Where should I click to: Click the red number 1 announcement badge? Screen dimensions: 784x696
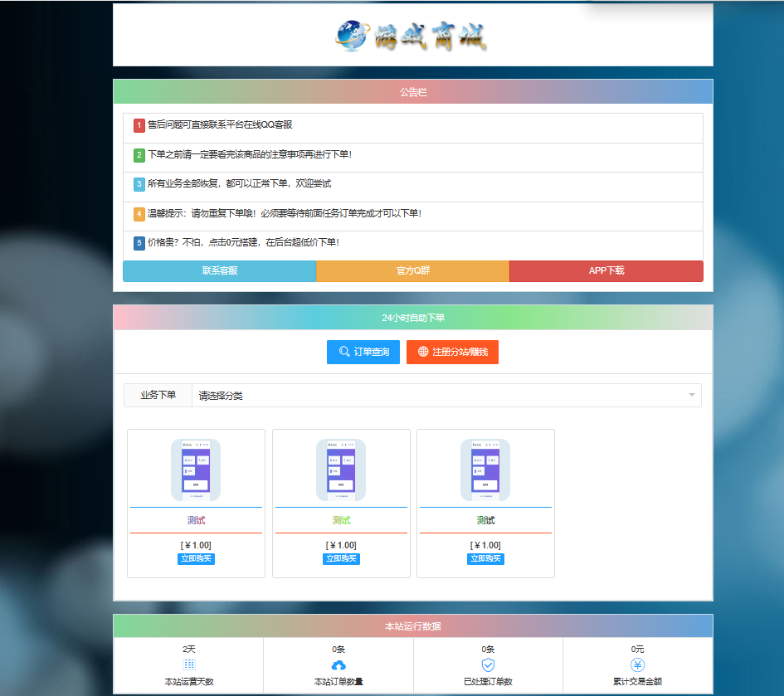139,125
